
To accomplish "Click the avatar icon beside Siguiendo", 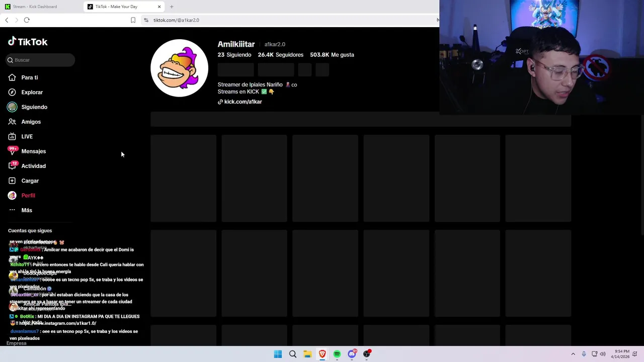I will pyautogui.click(x=12, y=107).
